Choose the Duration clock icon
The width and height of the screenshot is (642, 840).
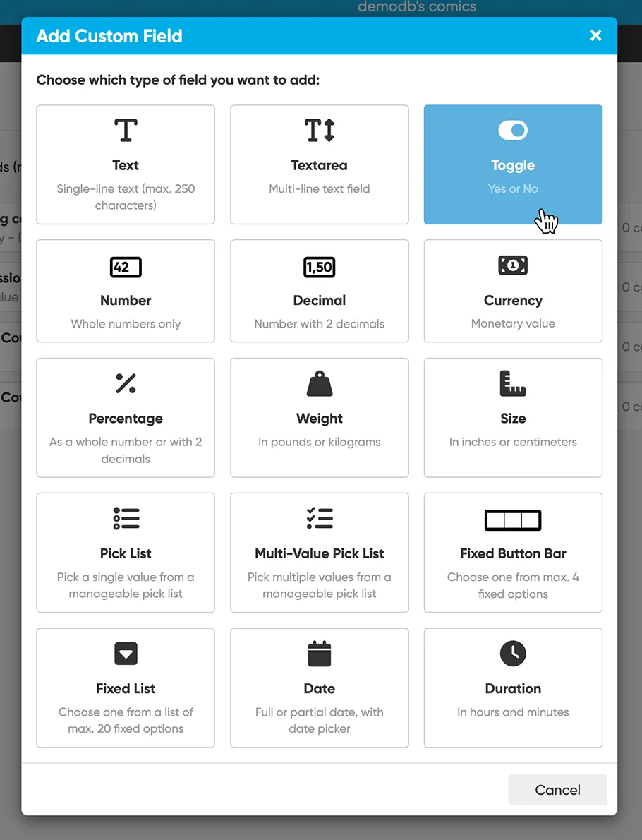point(513,654)
